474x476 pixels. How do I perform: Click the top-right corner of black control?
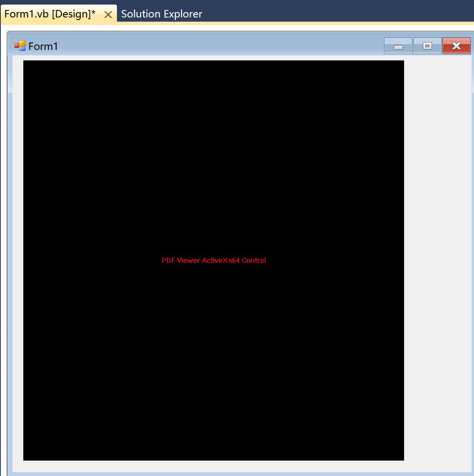click(403, 61)
